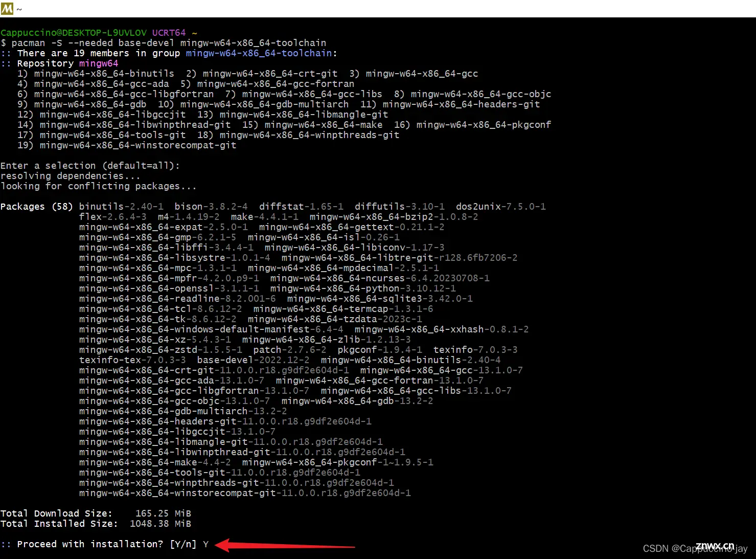Click list entry '8) mingw-w64-x86_64-gcc-objc'
This screenshot has width=756, height=559.
pyautogui.click(x=473, y=94)
